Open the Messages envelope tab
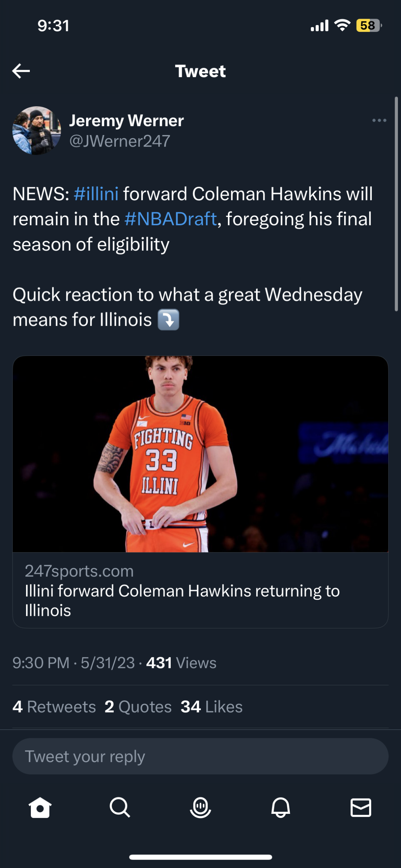This screenshot has width=401, height=868. pyautogui.click(x=361, y=807)
